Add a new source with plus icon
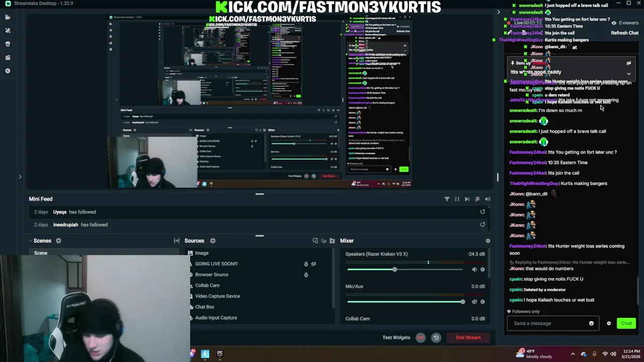Viewport: 644px width, 362px height. [212, 241]
